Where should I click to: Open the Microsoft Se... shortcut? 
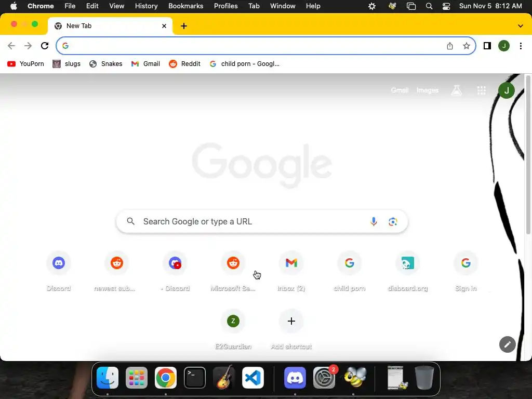tap(233, 271)
